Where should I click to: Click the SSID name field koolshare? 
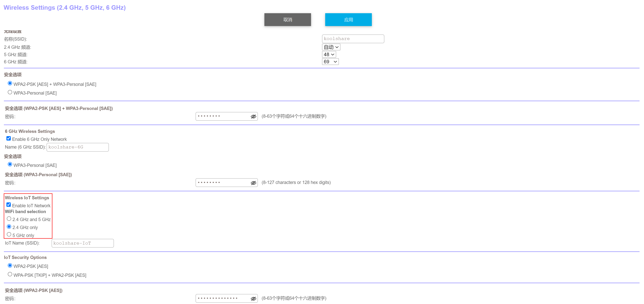pos(353,39)
